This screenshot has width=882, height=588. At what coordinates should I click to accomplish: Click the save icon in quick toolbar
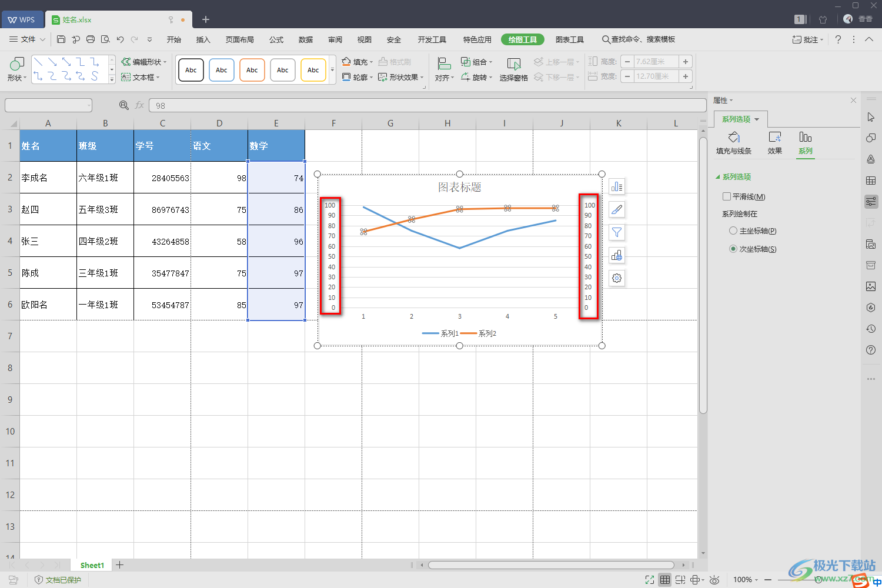(x=61, y=39)
